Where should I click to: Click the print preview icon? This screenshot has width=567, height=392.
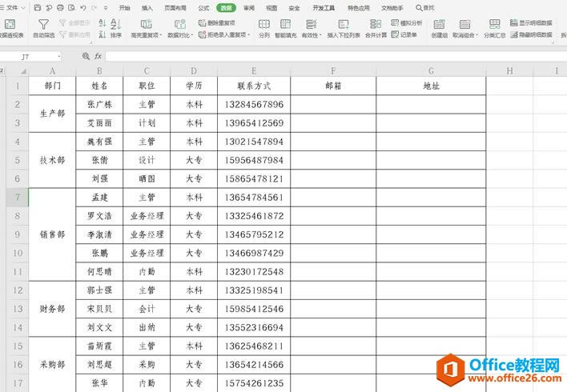tap(71, 7)
